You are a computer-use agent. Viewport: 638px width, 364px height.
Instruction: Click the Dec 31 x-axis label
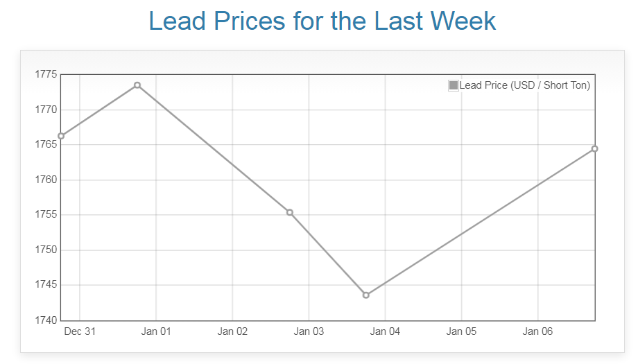(x=80, y=331)
